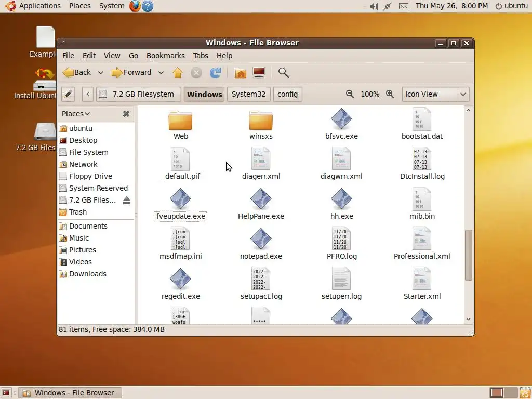The height and width of the screenshot is (399, 532).
Task: Open the mail envelope indicator
Action: pyautogui.click(x=403, y=6)
